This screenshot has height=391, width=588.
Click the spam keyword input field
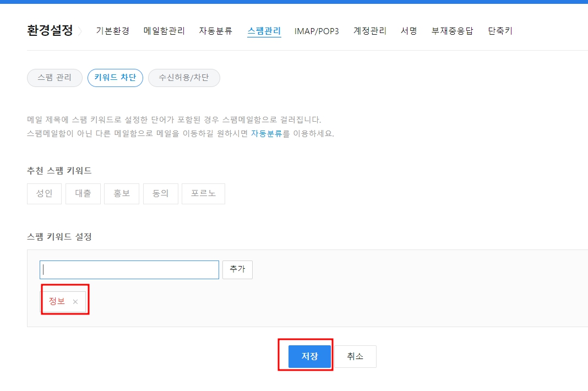[129, 269]
